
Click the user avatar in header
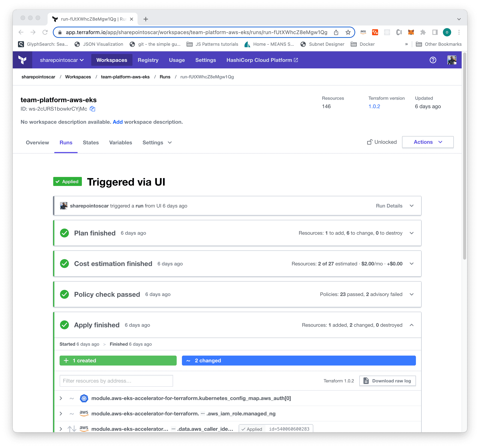[452, 60]
